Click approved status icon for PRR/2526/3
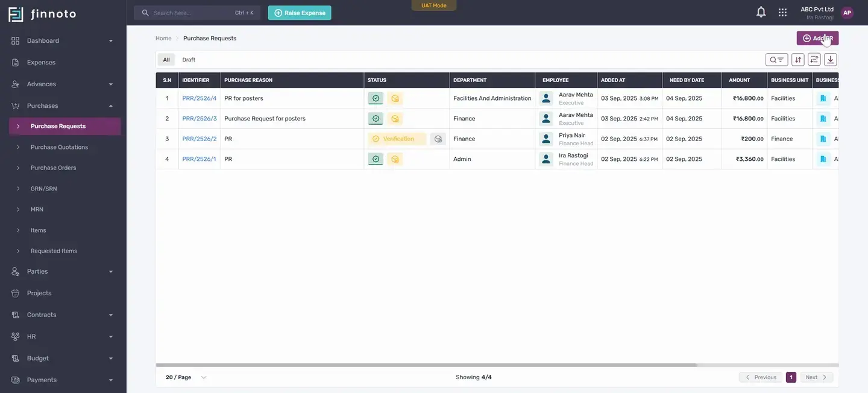 coord(376,119)
